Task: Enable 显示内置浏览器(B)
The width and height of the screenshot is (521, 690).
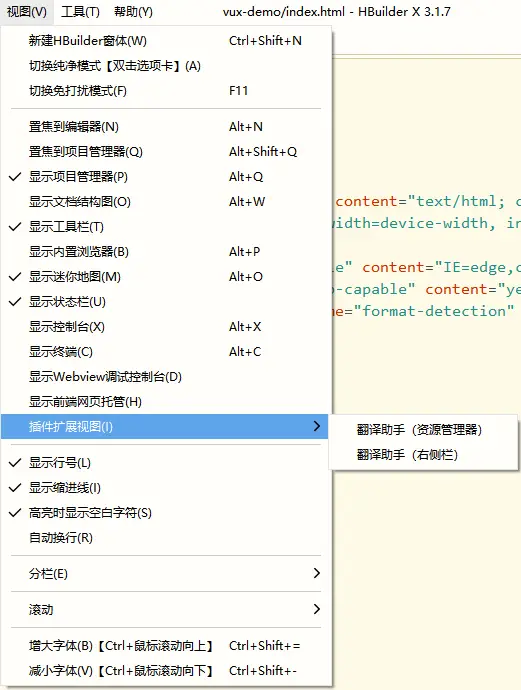Action: [x=165, y=252]
